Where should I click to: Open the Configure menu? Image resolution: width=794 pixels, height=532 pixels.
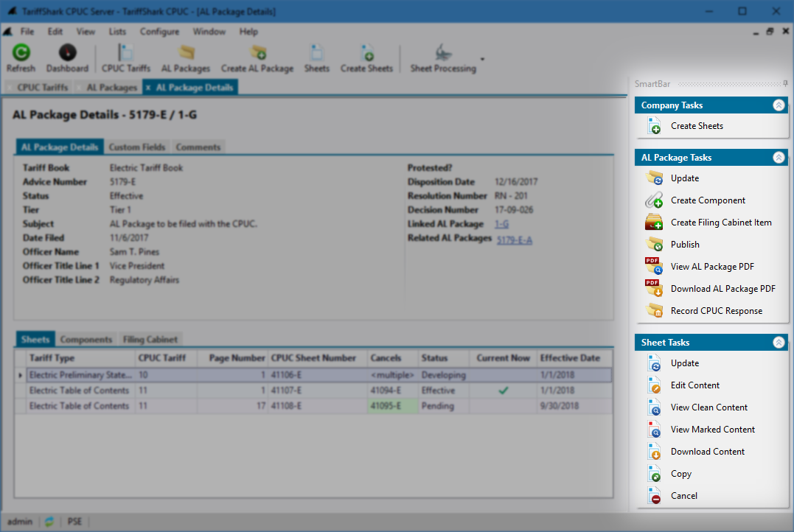click(x=159, y=32)
